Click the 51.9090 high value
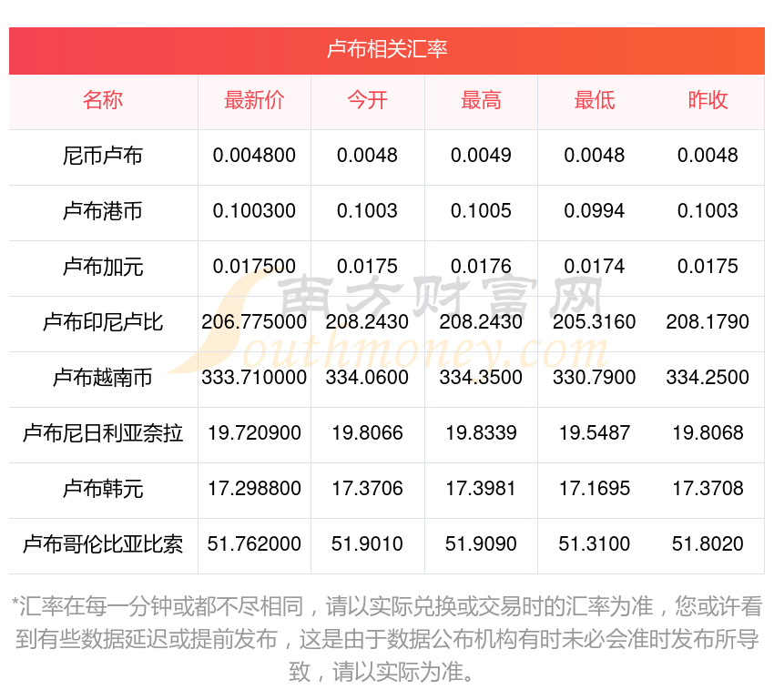 pos(481,544)
